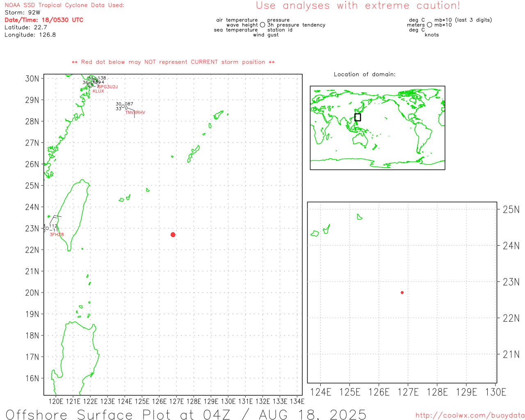Click '134E' longitude label on main map axis
Screen dimensions: 525x420
pyautogui.click(x=297, y=401)
